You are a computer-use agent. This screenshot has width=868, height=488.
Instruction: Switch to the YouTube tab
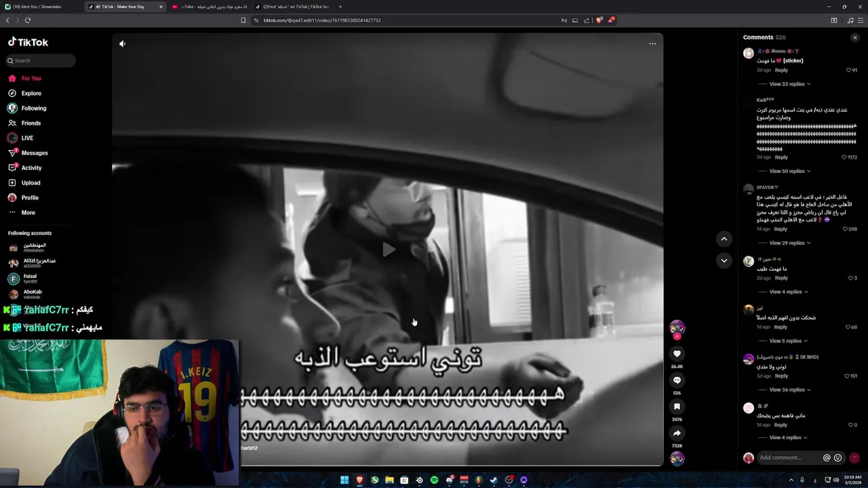208,7
